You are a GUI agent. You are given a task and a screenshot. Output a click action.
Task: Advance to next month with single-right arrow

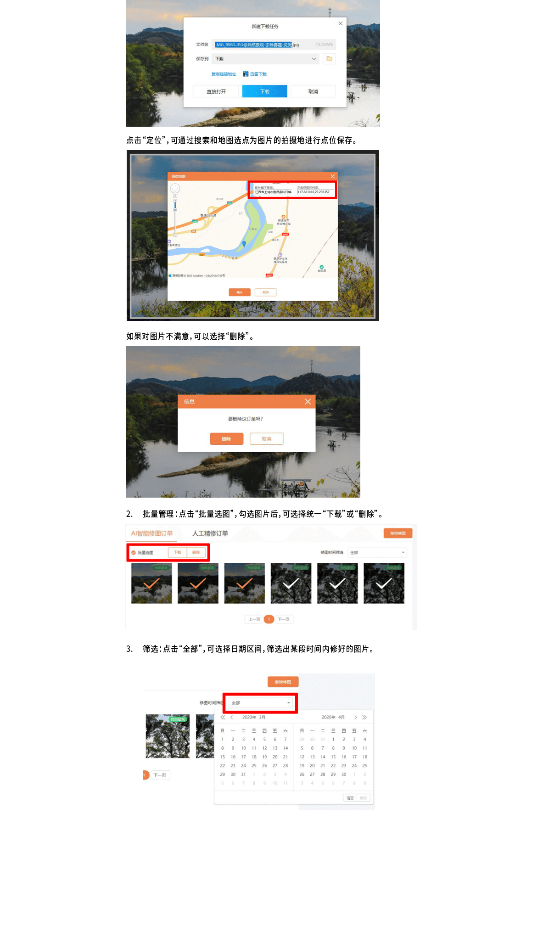pyautogui.click(x=355, y=717)
